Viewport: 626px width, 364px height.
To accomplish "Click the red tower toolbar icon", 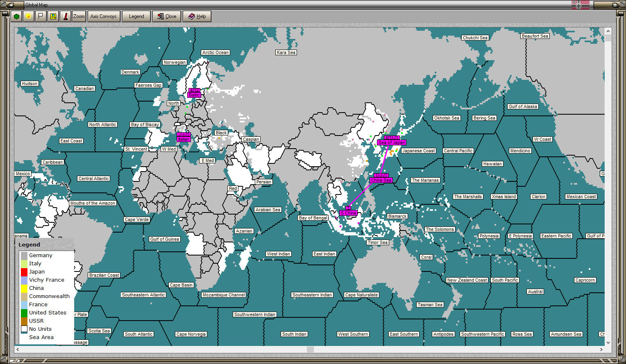I will coord(65,16).
